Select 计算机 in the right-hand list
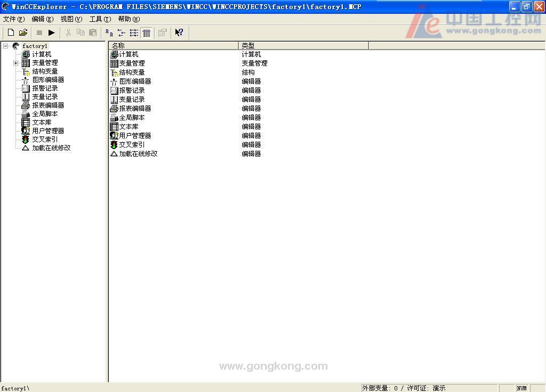The image size is (546, 392). click(129, 54)
